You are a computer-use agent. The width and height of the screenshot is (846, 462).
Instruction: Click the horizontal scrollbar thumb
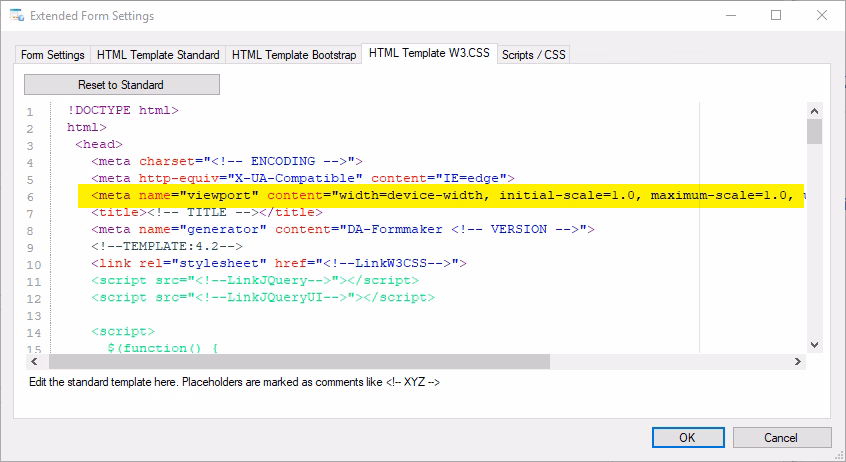(300, 361)
